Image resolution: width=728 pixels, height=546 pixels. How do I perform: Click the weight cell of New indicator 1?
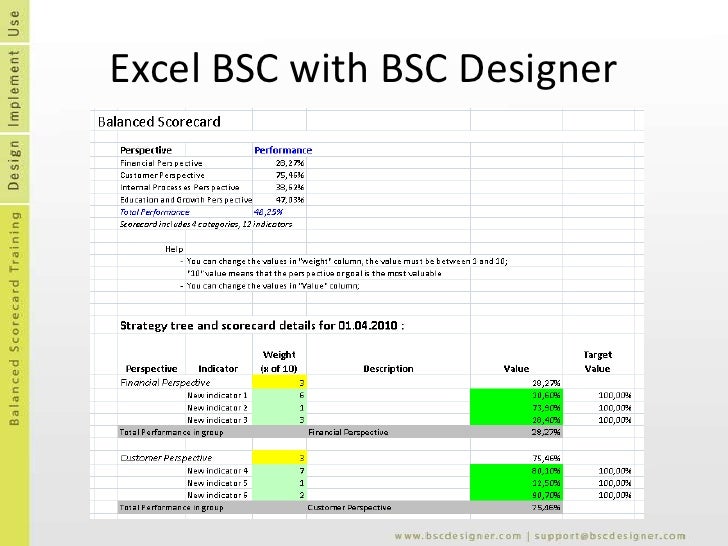click(280, 396)
